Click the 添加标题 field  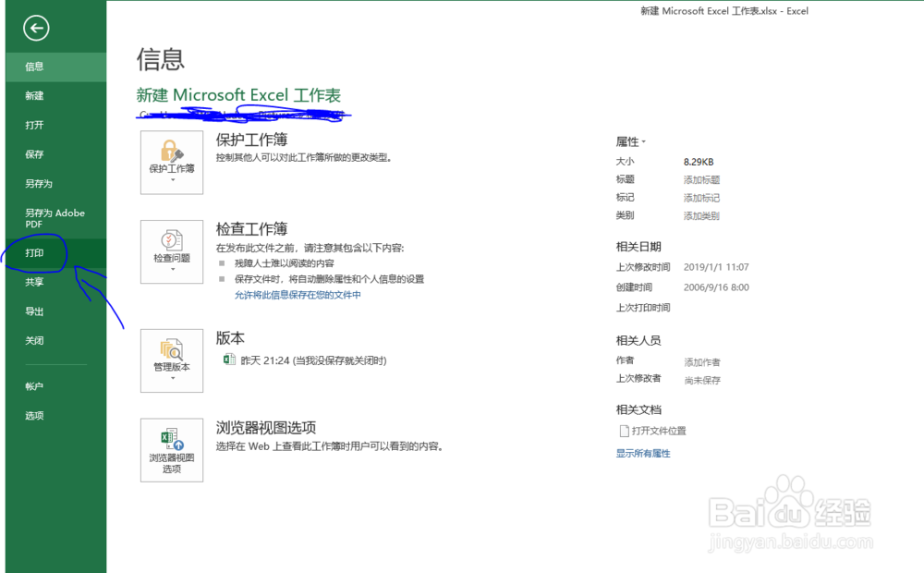click(x=701, y=180)
